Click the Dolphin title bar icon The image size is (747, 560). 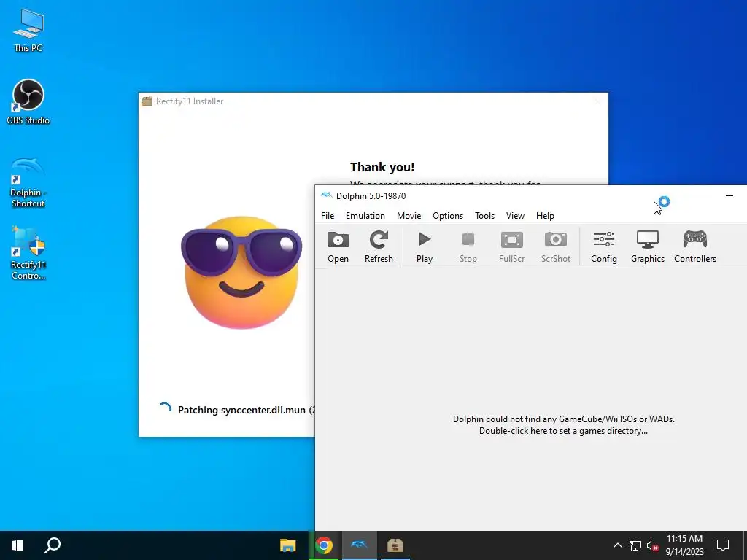(326, 195)
